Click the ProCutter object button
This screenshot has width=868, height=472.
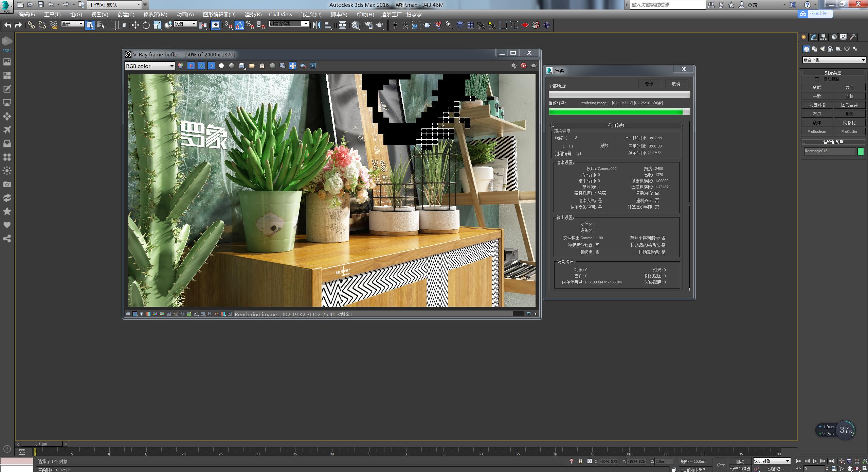[849, 132]
